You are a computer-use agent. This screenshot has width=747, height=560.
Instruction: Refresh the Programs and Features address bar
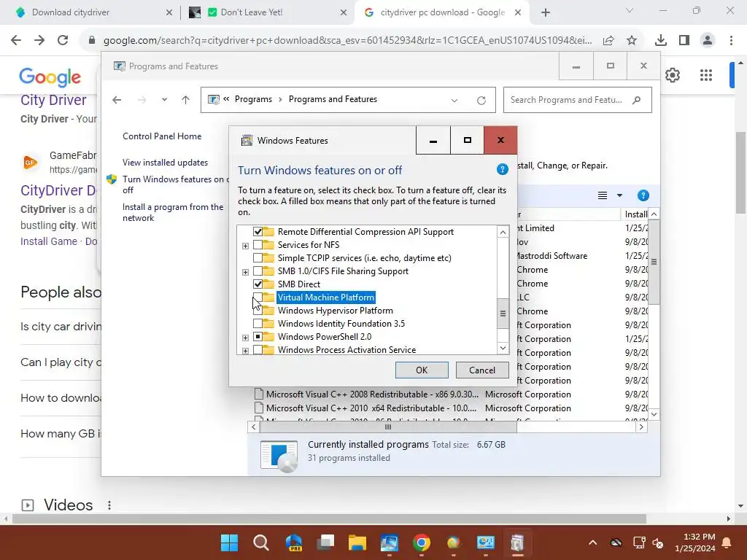[481, 100]
